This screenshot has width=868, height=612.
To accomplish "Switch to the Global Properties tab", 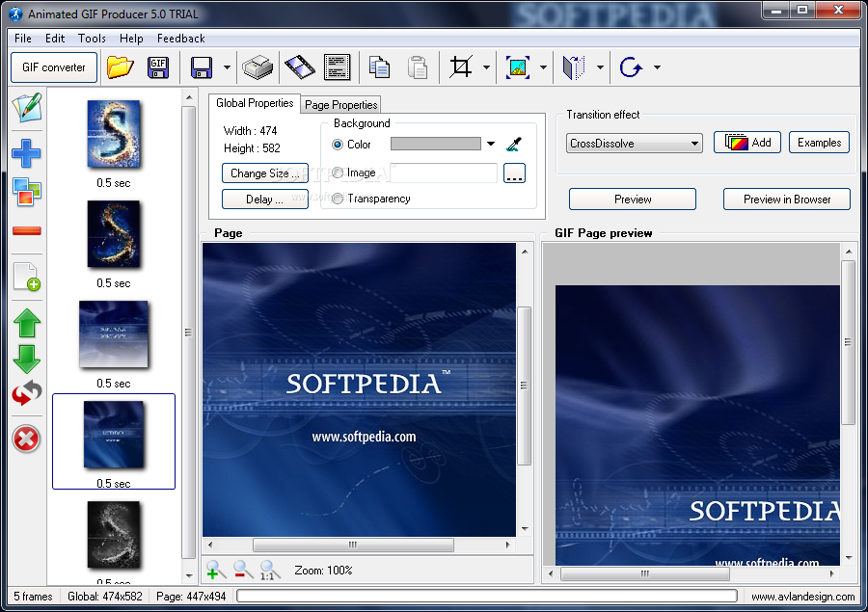I will pyautogui.click(x=255, y=103).
